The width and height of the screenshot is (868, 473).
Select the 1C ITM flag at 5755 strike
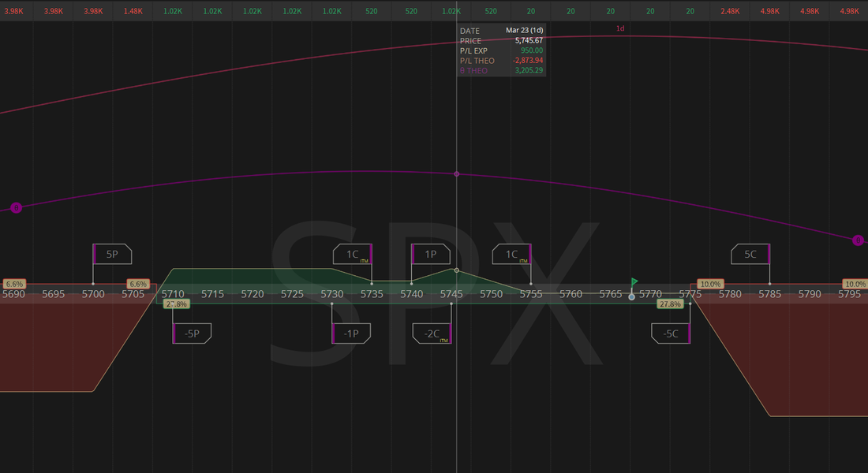[512, 254]
